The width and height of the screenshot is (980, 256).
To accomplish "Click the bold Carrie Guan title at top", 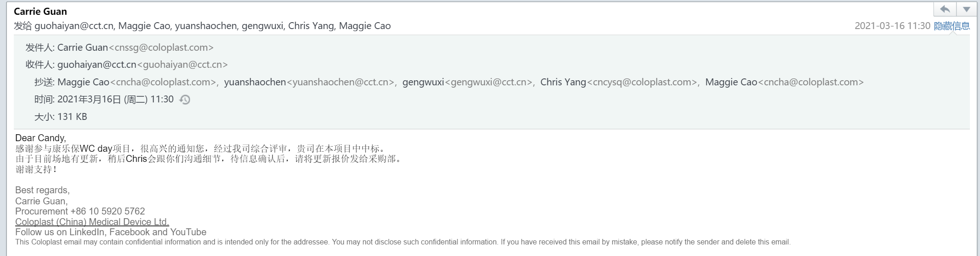I will click(41, 12).
